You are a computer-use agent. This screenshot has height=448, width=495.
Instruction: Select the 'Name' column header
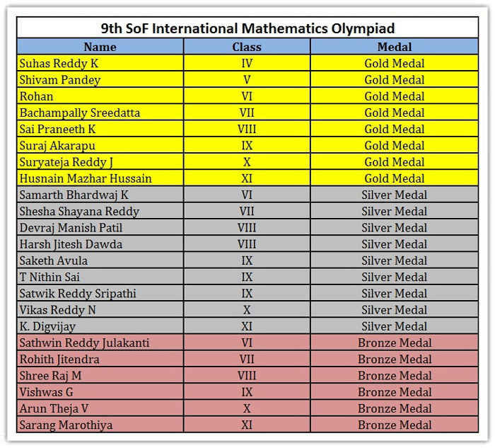pos(100,47)
